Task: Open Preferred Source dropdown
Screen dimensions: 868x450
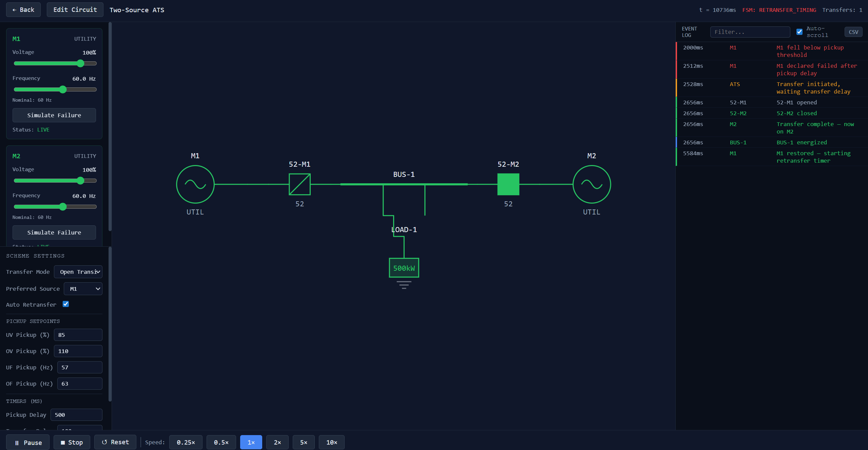Action: pos(83,289)
